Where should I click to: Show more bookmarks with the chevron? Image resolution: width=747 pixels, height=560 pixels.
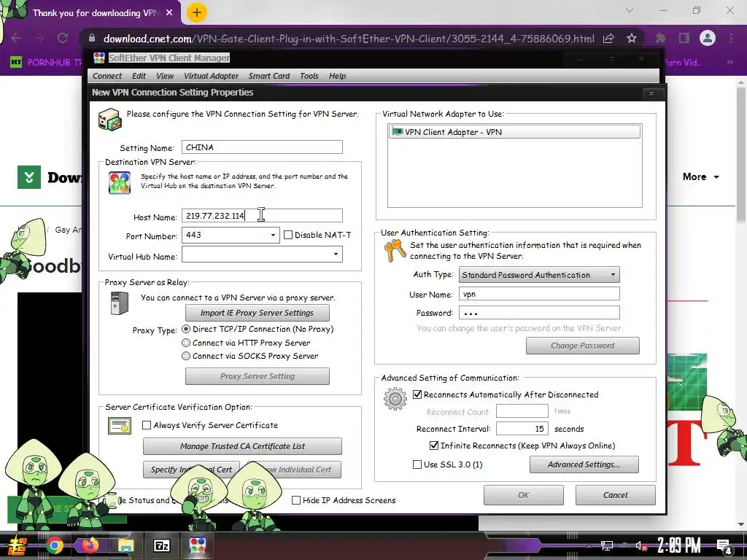[729, 63]
